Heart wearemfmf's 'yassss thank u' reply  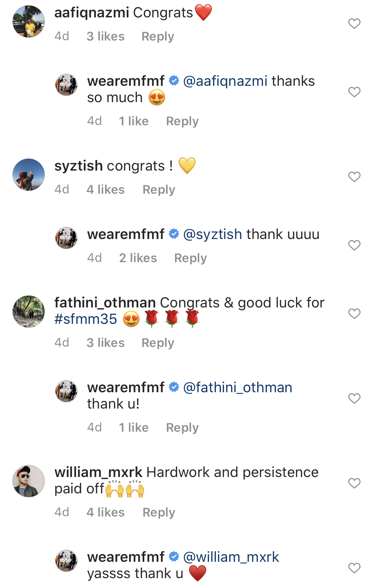pyautogui.click(x=354, y=568)
